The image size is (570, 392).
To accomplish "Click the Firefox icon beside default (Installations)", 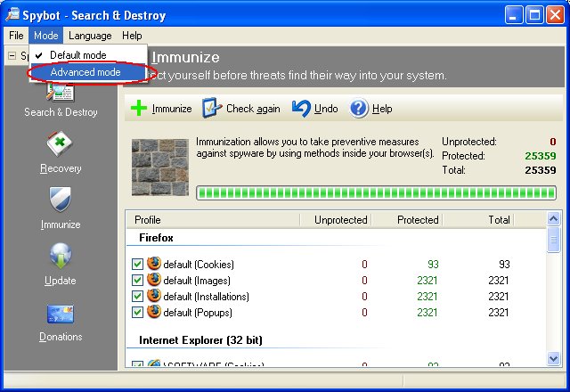I will tap(154, 295).
